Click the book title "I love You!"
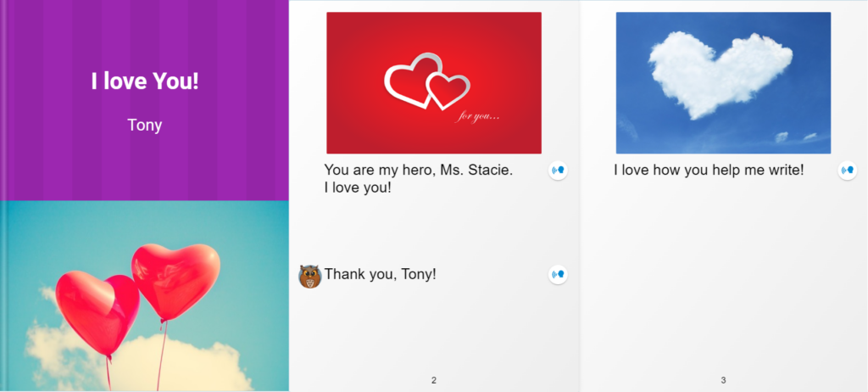This screenshot has height=392, width=868. (145, 81)
